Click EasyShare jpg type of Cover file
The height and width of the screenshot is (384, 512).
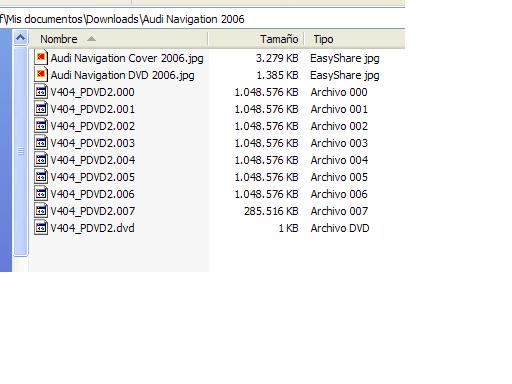pyautogui.click(x=345, y=58)
